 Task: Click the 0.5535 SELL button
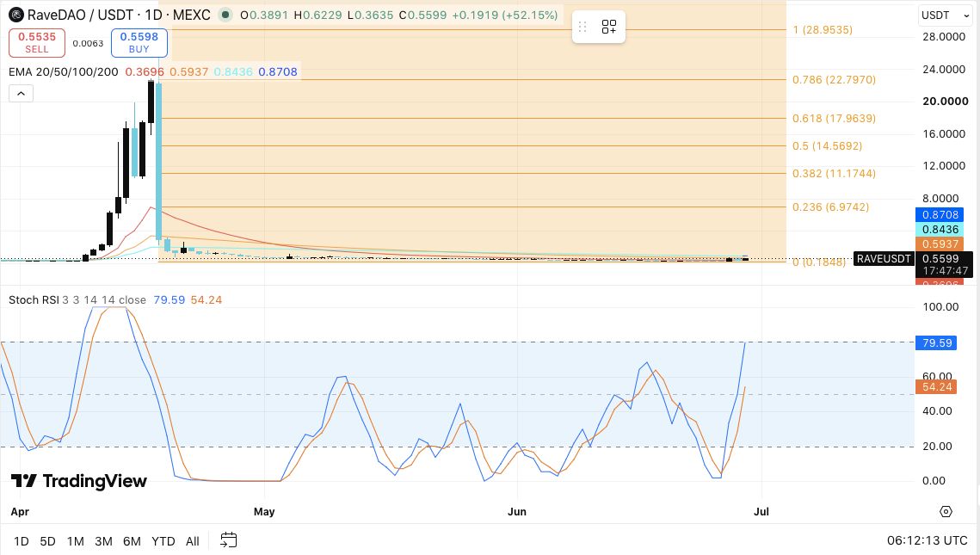[37, 42]
